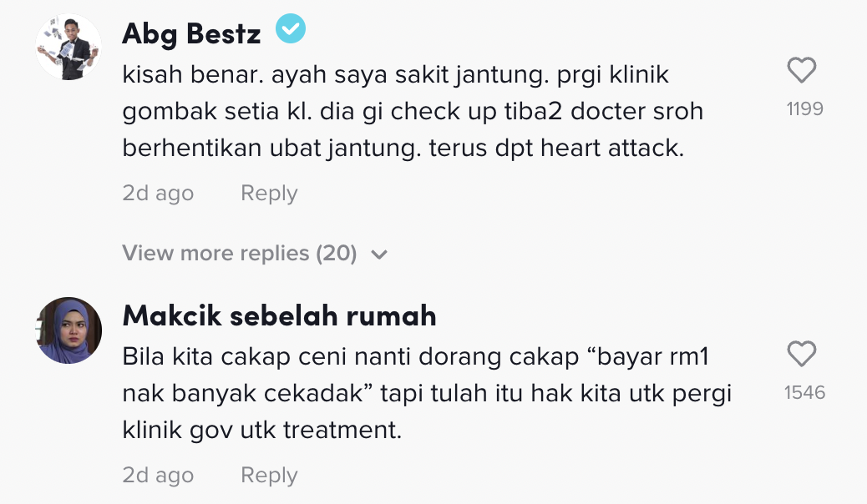Click the "View more replies (20)" text
The height and width of the screenshot is (504, 867).
point(239,253)
